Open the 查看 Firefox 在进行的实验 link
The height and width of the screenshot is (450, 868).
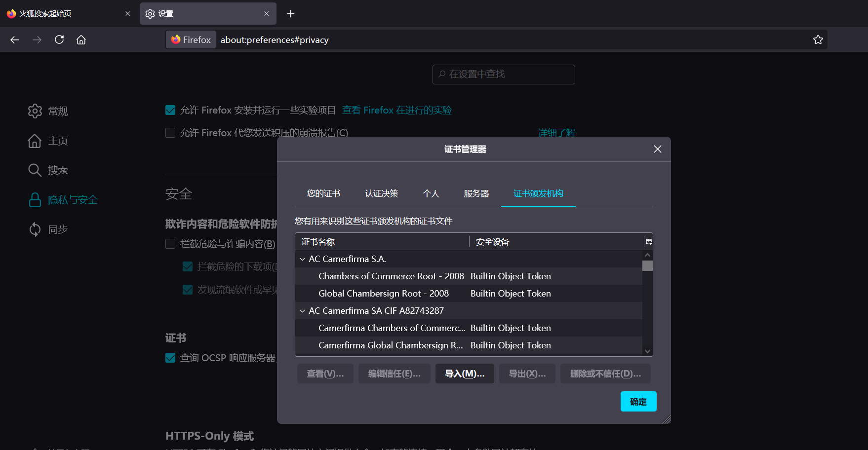(x=396, y=110)
